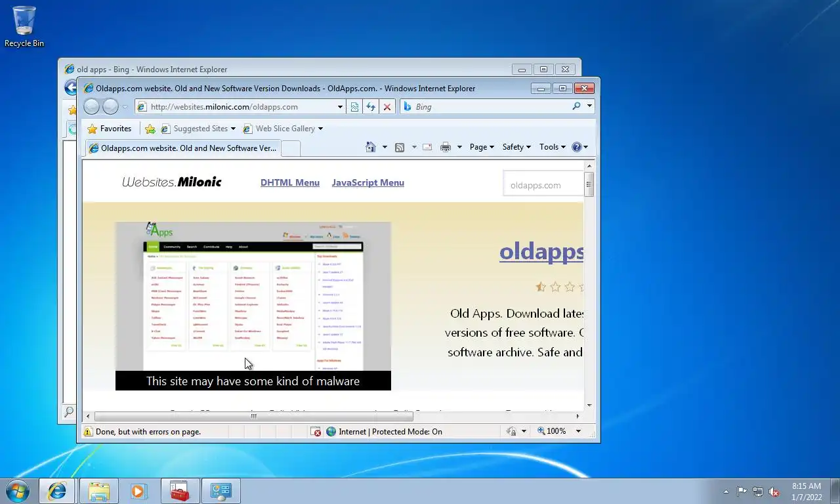
Task: Click the scroll down arrow
Action: pyautogui.click(x=589, y=406)
